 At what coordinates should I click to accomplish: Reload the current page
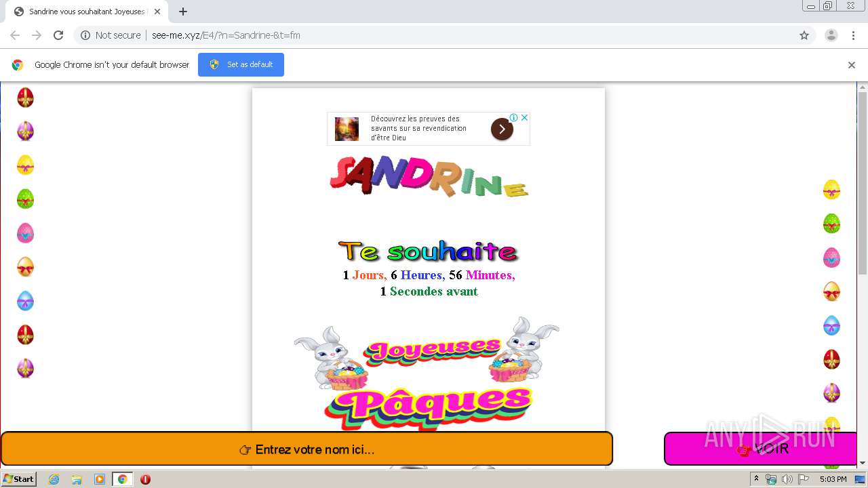pos(58,35)
